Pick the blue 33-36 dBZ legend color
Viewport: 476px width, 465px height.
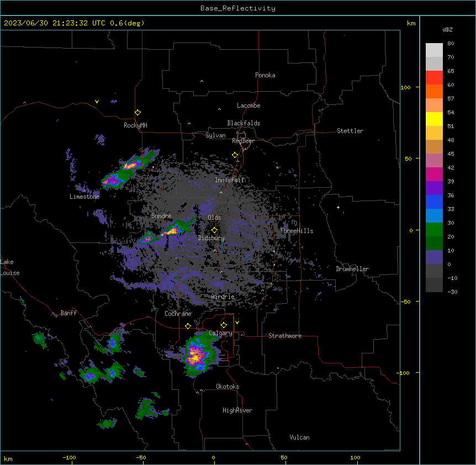[434, 202]
